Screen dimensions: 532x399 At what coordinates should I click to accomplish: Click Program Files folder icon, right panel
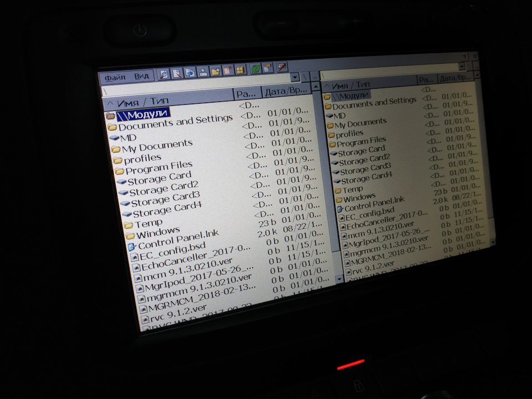point(332,144)
